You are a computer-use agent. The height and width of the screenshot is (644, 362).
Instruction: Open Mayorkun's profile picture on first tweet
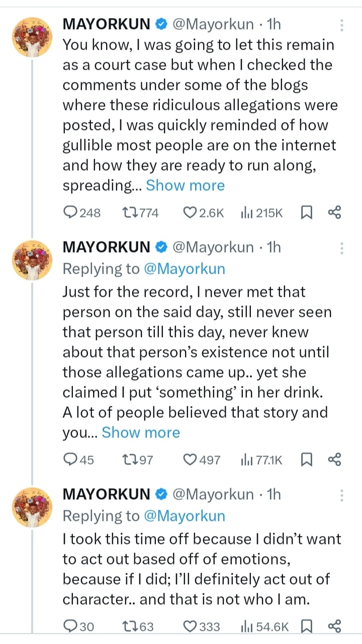click(32, 37)
